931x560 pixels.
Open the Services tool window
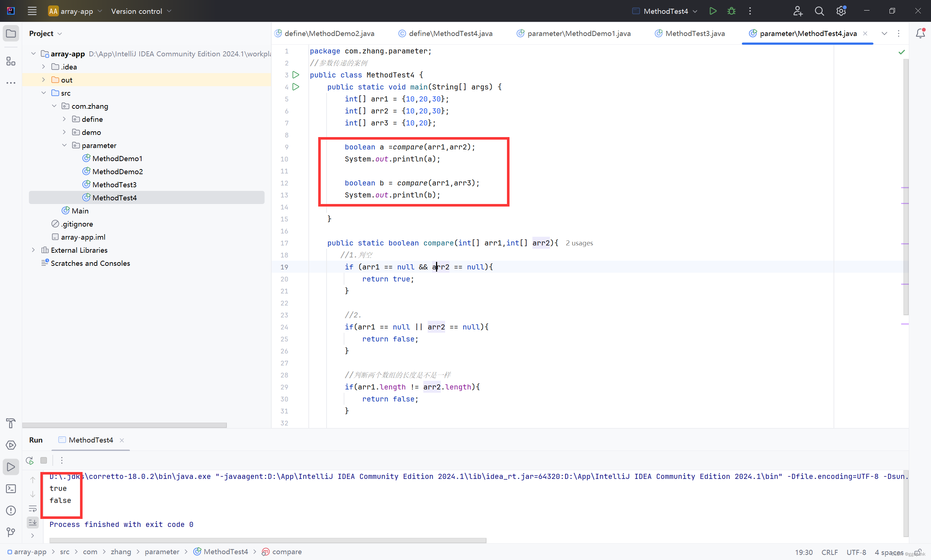click(x=11, y=445)
